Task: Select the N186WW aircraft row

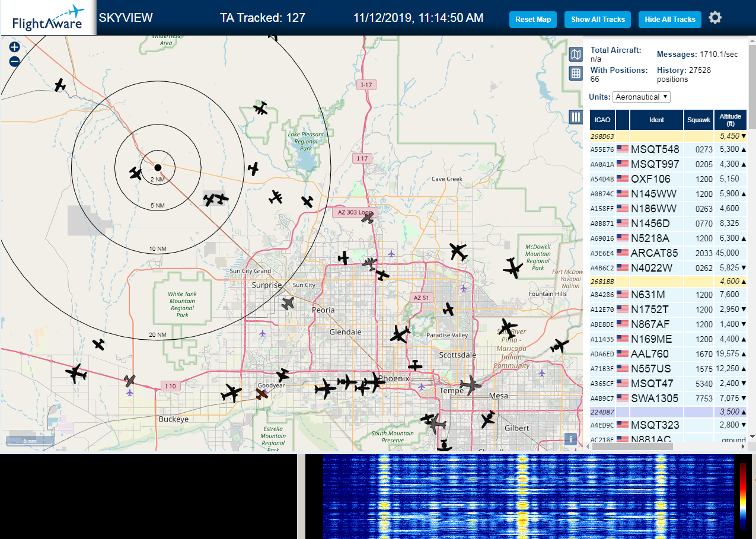Action: (x=668, y=209)
